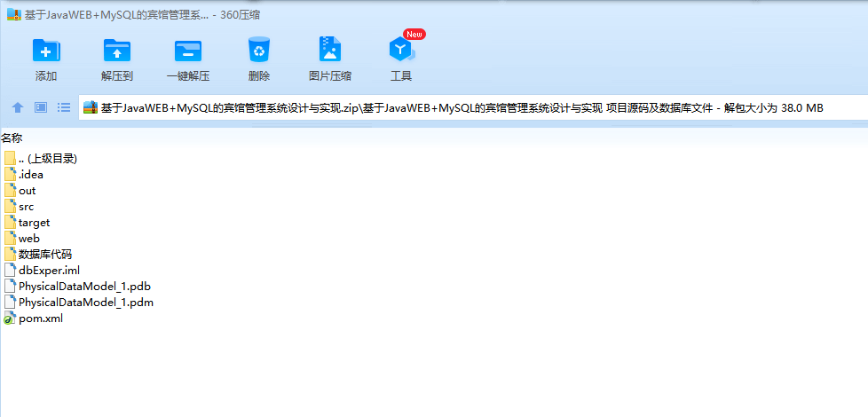Screen dimensions: 868x417
Task: Open the 工具 (Tools) icon
Action: (x=401, y=51)
